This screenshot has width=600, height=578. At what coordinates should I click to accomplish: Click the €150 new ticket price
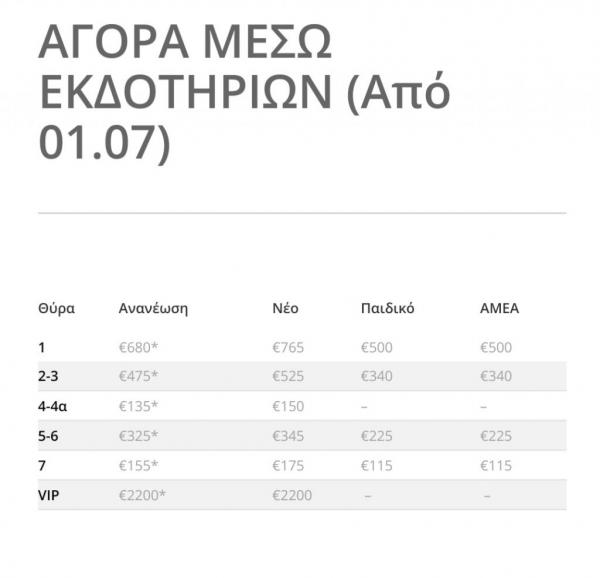tap(288, 406)
